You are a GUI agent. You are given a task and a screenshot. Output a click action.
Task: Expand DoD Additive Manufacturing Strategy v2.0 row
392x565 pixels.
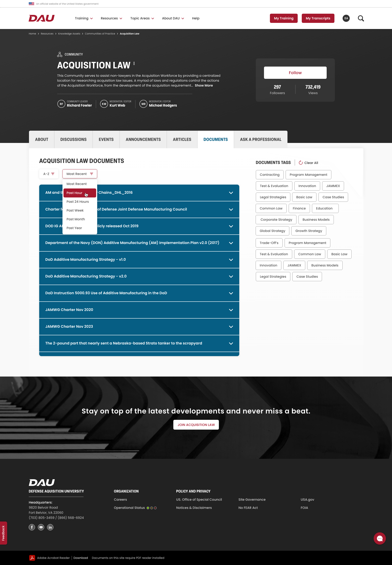[139, 276]
